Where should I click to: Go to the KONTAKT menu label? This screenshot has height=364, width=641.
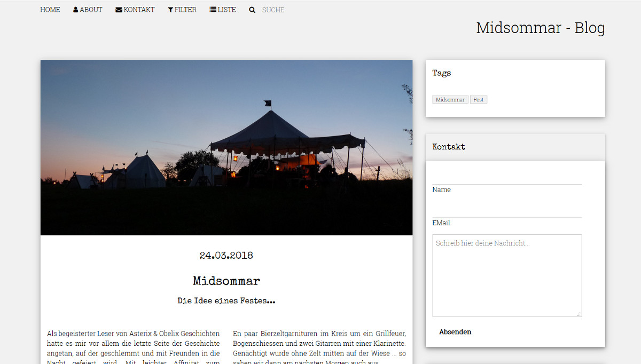[139, 10]
